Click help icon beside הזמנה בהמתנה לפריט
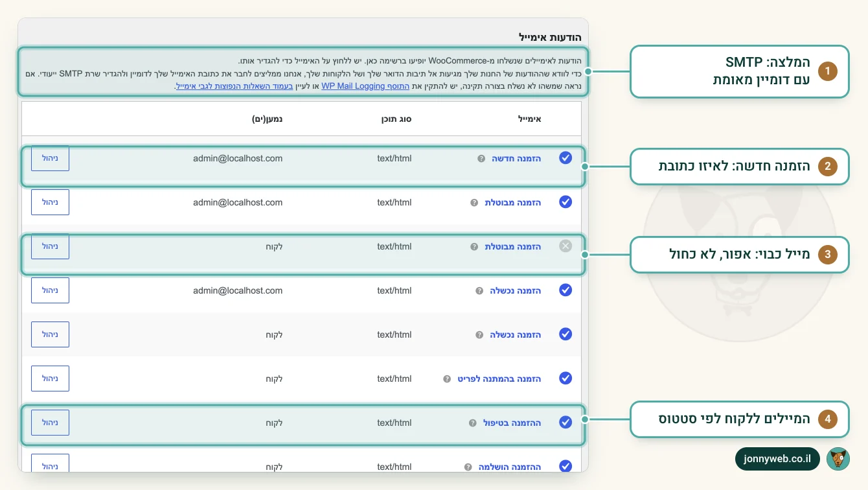This screenshot has width=868, height=490. click(x=447, y=379)
